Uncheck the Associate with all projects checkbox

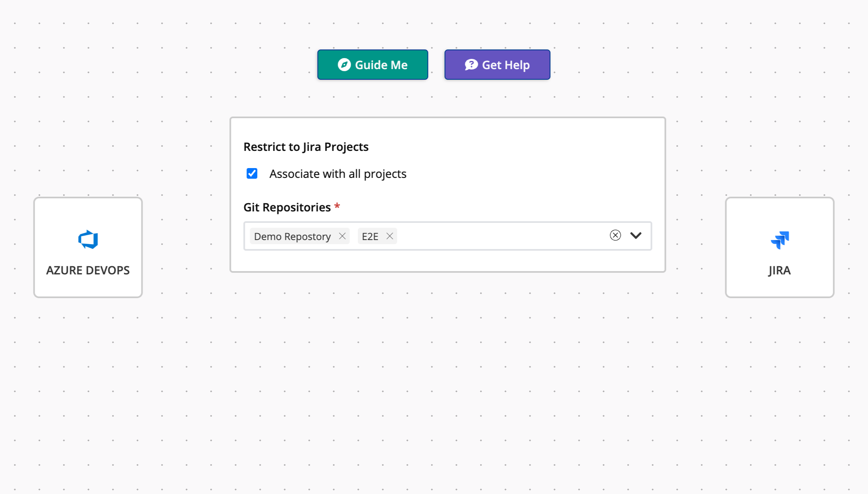252,173
